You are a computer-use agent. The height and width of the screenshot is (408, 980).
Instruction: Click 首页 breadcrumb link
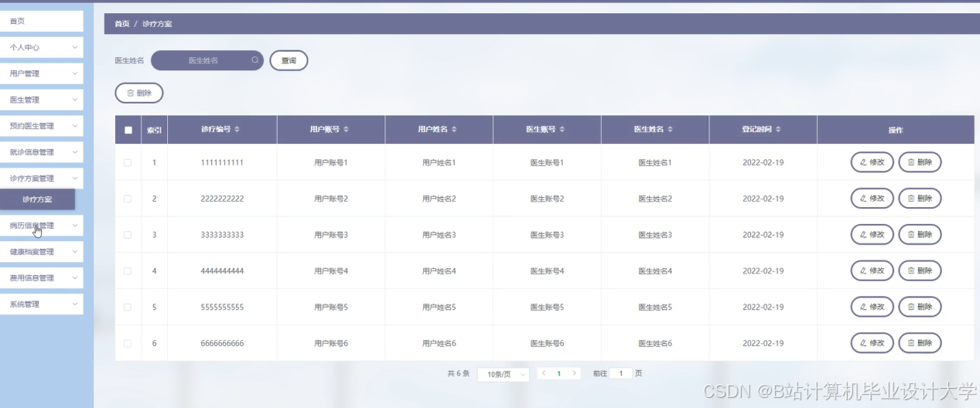[122, 24]
